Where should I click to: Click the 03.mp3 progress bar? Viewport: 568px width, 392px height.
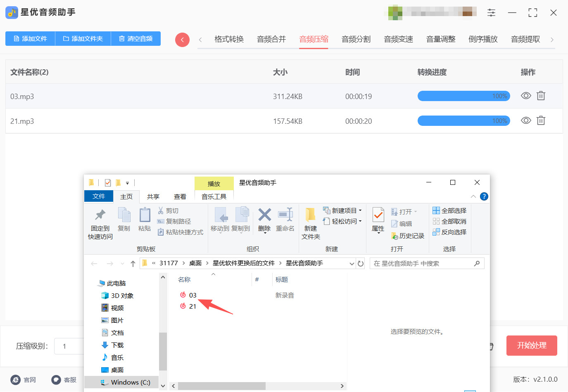point(464,96)
